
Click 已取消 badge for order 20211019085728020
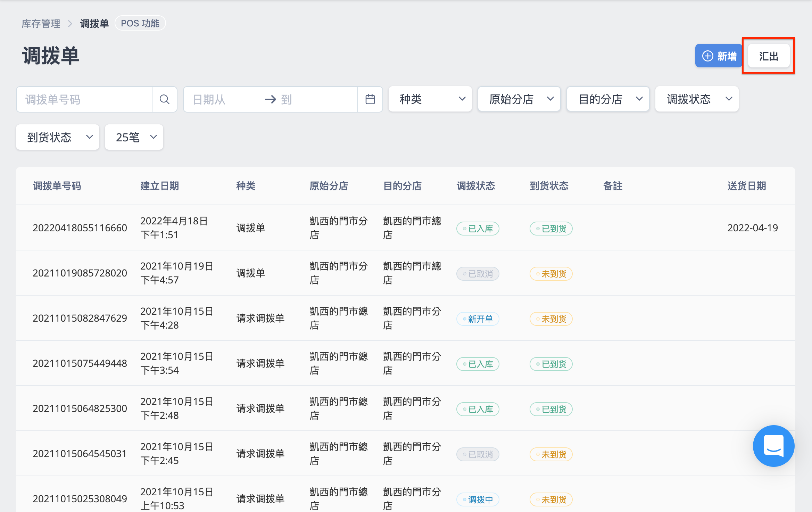coord(478,274)
